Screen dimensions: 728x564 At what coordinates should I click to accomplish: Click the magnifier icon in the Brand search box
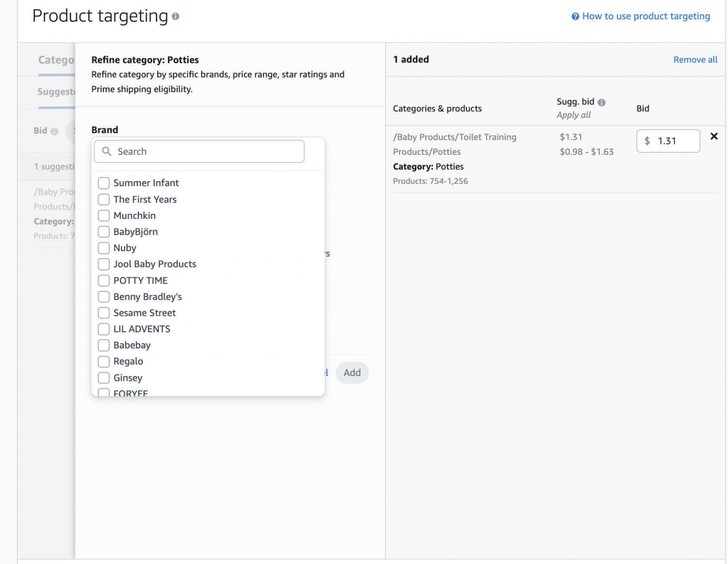pos(107,152)
